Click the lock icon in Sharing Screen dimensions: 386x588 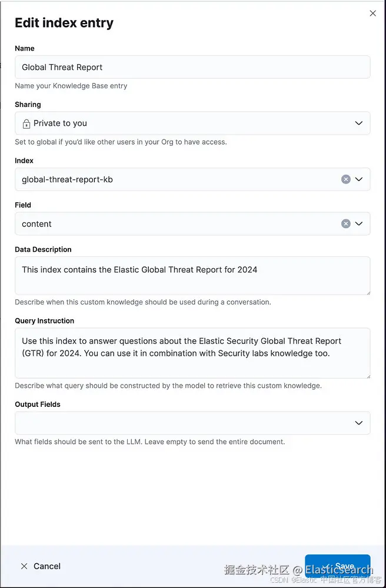pos(26,123)
